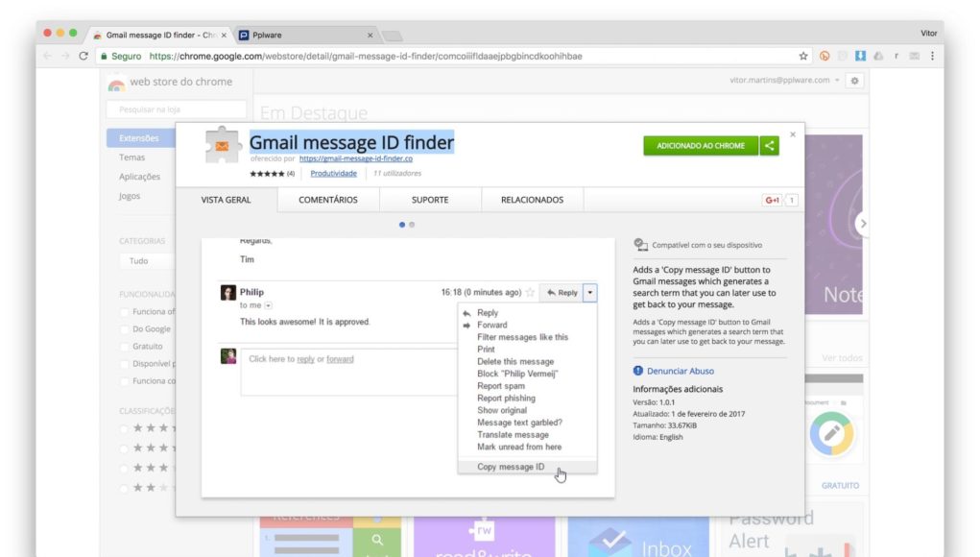Click the Chrome web store rainbow logo
This screenshot has height=557, width=980.
pos(116,84)
